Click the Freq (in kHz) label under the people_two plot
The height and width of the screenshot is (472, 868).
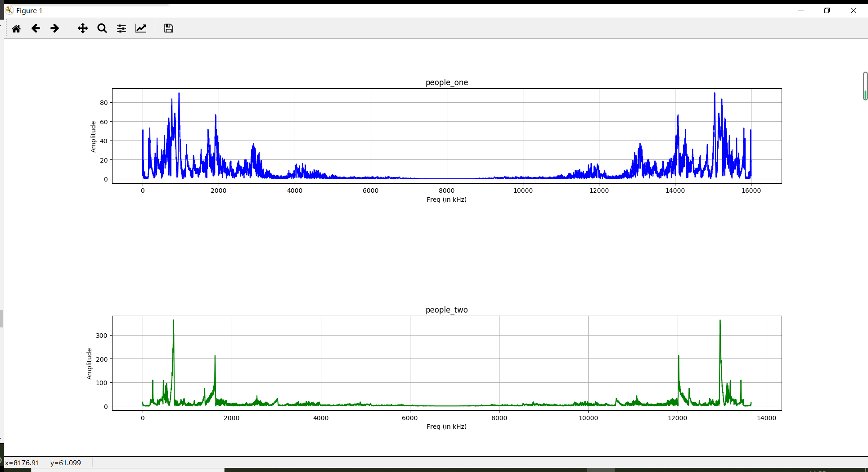[446, 427]
